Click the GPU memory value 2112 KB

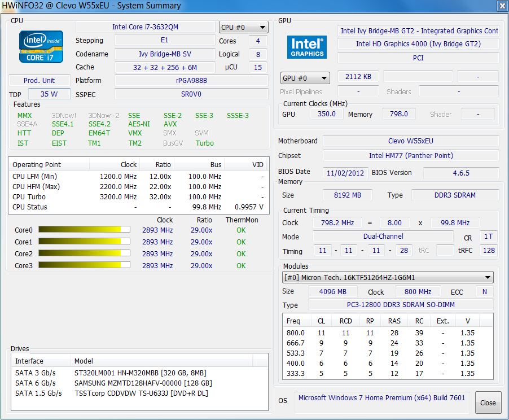[358, 77]
